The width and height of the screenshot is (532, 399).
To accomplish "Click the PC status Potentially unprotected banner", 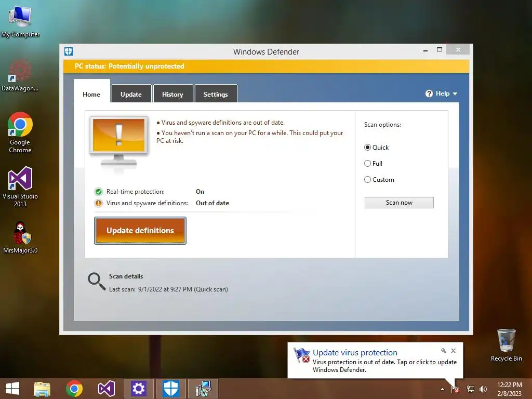I will coord(267,66).
